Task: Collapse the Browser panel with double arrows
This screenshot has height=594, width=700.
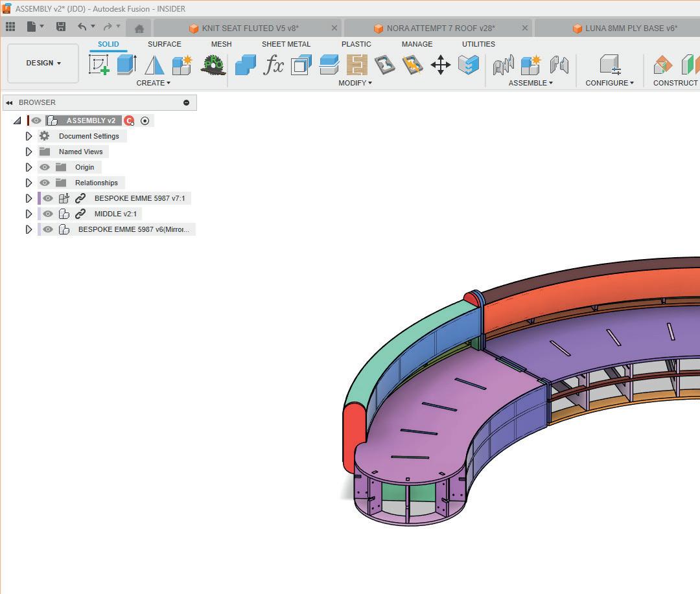Action: click(x=9, y=102)
